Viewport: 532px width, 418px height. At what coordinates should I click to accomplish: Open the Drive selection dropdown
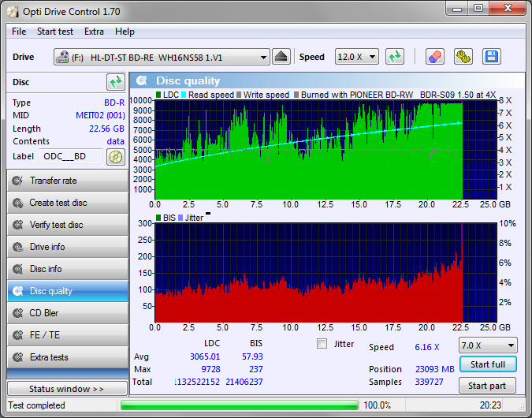162,57
